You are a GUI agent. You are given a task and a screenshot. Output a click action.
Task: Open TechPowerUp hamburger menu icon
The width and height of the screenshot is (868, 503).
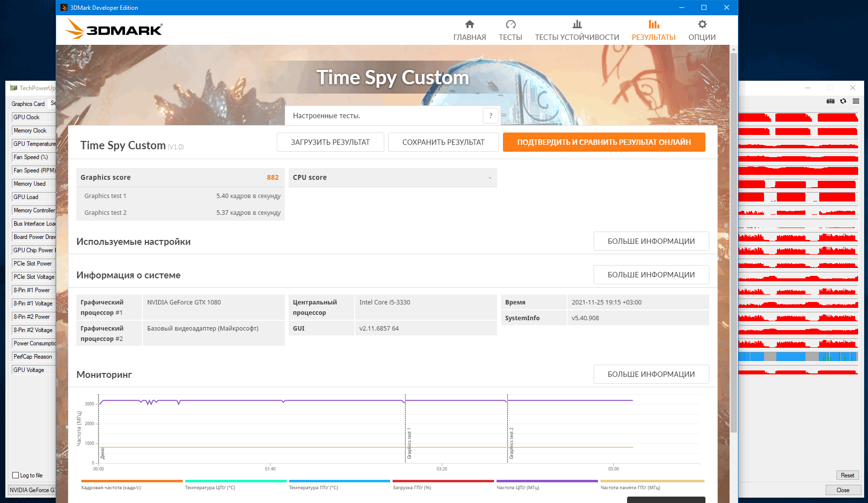856,101
